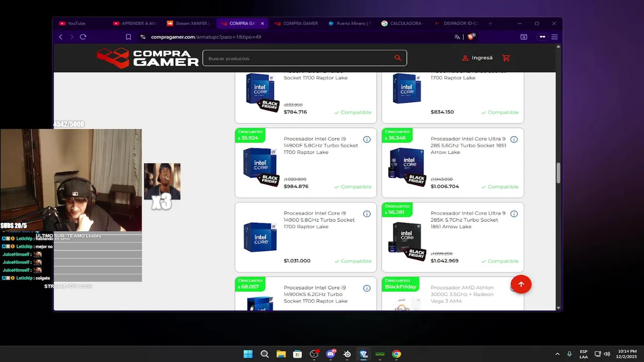
Task: Open the Windows Start menu
Action: tap(248, 354)
